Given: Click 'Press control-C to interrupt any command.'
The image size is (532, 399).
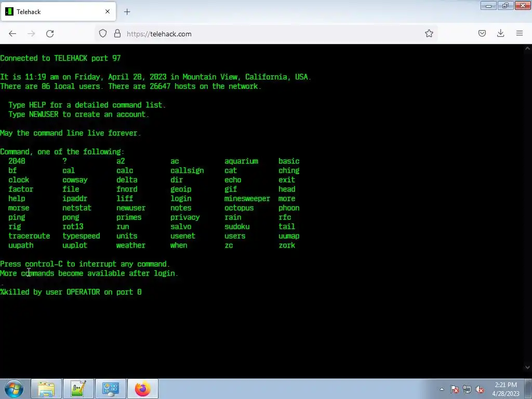Looking at the screenshot, I should pos(85,264).
